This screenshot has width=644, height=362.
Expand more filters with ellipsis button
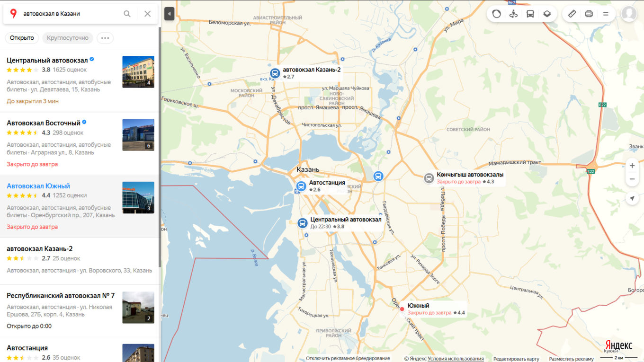[x=105, y=38]
